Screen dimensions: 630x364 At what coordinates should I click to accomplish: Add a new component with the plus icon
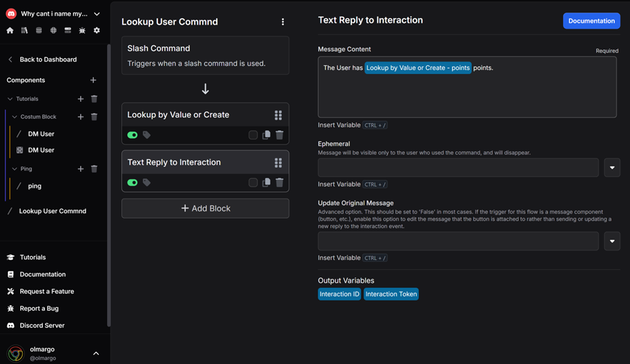pyautogui.click(x=93, y=80)
